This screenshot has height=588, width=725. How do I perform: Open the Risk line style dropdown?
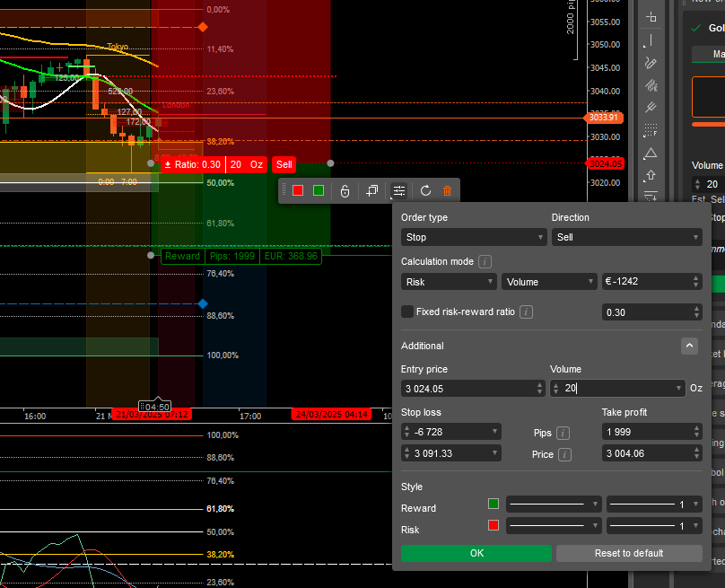pyautogui.click(x=554, y=525)
